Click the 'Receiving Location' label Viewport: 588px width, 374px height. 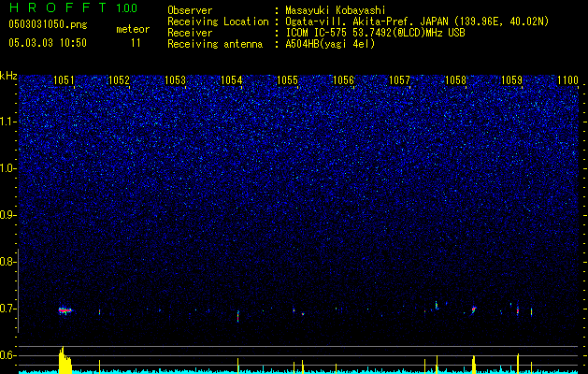tap(218, 22)
